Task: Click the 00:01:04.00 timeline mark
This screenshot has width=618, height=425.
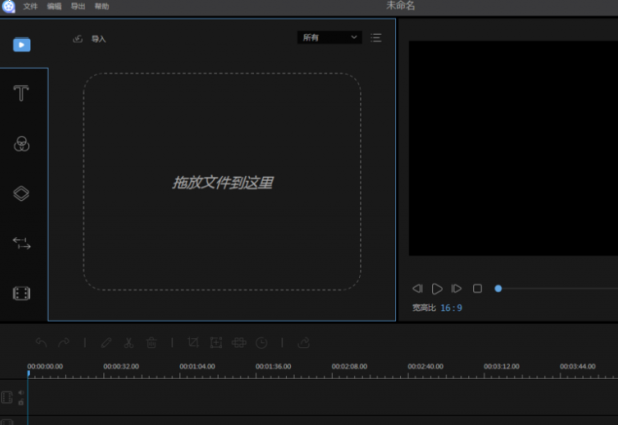Action: pyautogui.click(x=197, y=366)
